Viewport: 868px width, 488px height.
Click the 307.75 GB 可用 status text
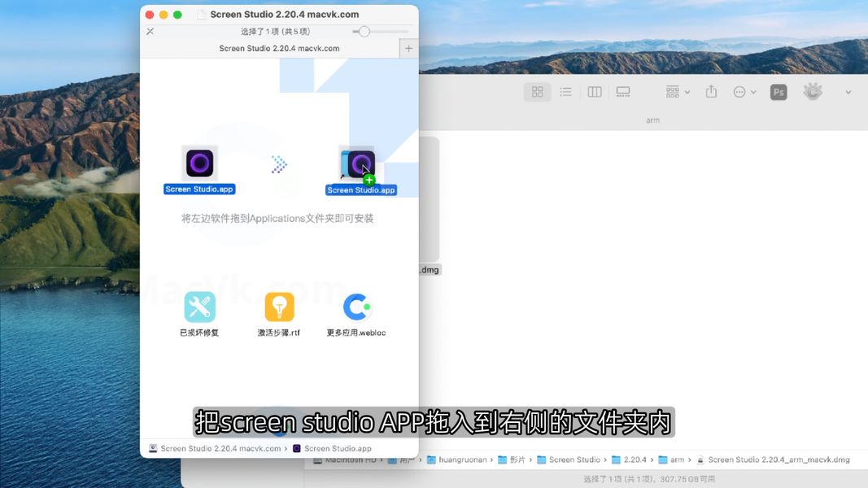click(x=687, y=479)
